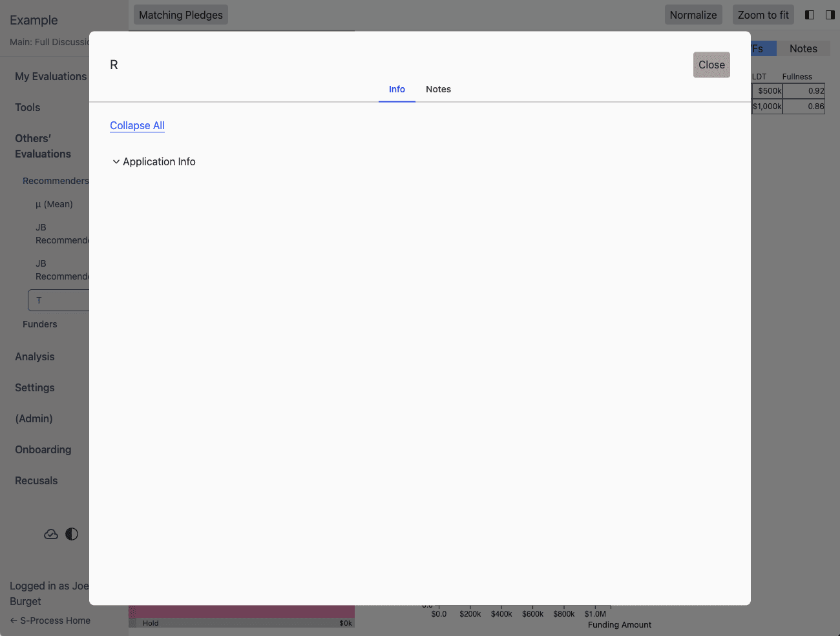840x636 pixels.
Task: Switch to the Notes tab in dialog
Action: (x=438, y=89)
